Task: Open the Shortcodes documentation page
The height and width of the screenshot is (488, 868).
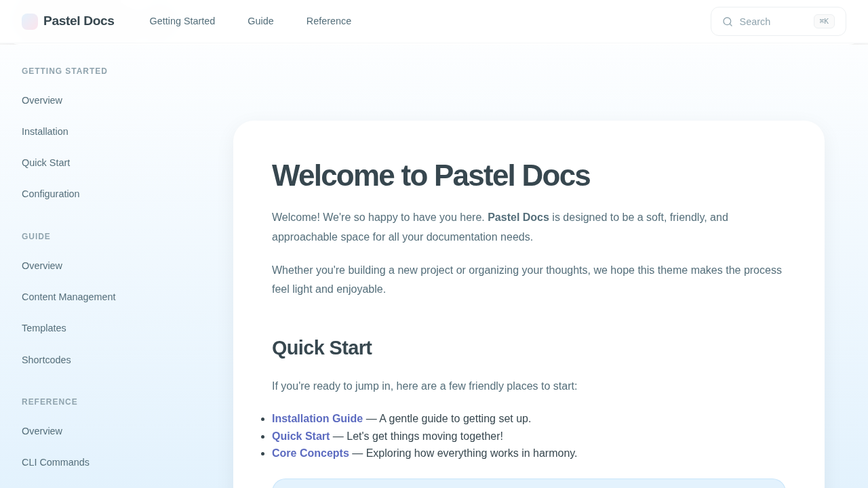Action: [46, 360]
